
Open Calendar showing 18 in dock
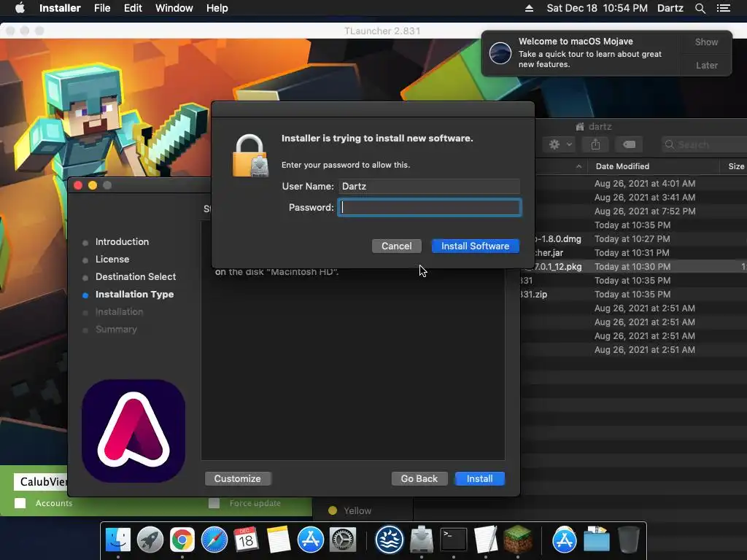246,540
